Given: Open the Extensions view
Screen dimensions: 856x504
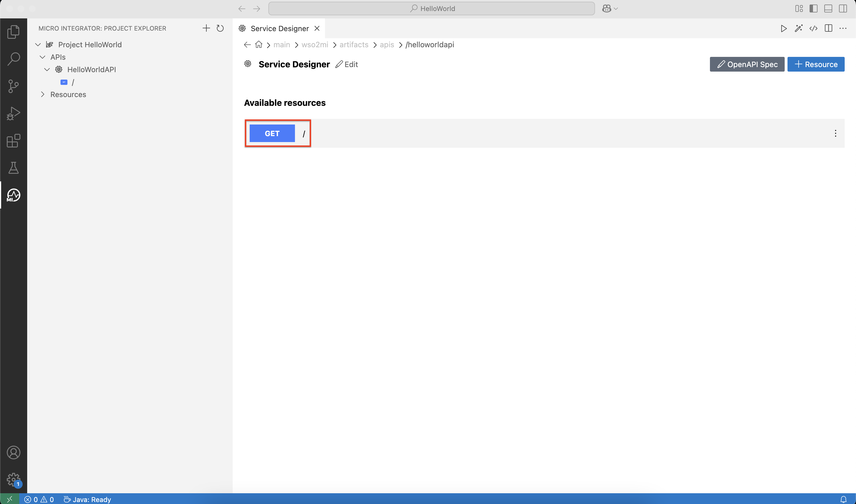Looking at the screenshot, I should [13, 141].
